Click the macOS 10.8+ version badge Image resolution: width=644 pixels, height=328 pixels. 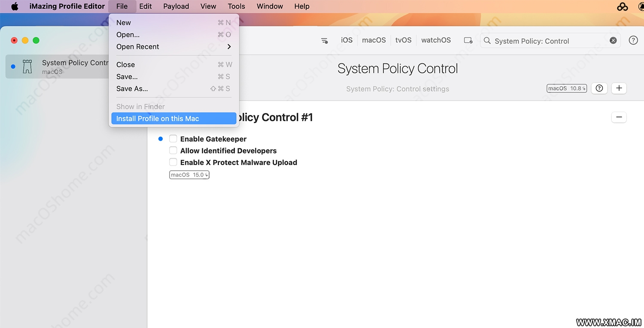click(567, 88)
